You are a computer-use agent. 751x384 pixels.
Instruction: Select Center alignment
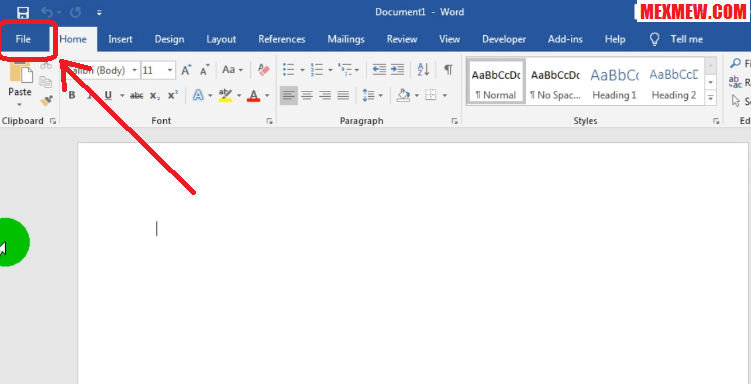click(x=307, y=95)
